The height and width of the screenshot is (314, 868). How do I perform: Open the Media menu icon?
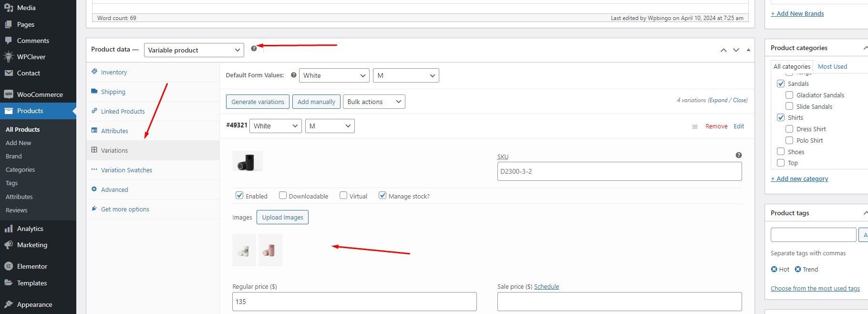pos(9,8)
